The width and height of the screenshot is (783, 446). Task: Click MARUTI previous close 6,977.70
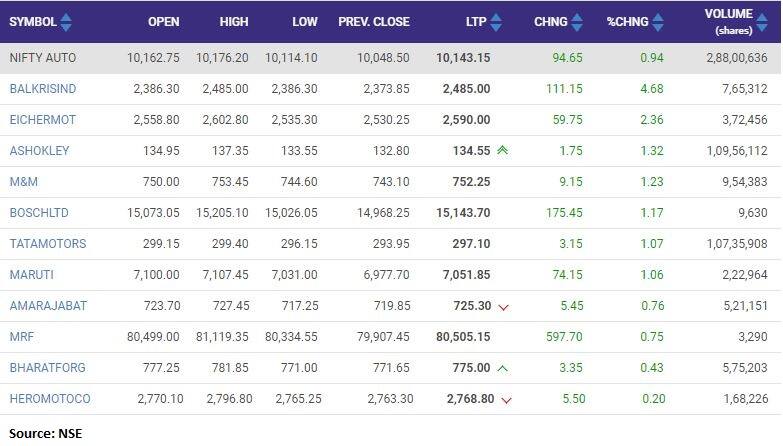(387, 275)
